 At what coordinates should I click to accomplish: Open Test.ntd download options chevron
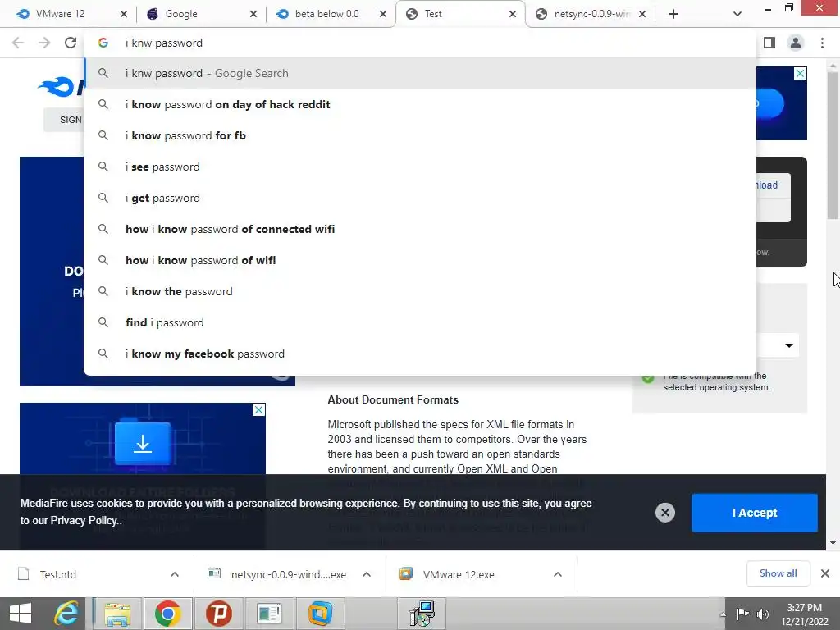[x=175, y=574]
